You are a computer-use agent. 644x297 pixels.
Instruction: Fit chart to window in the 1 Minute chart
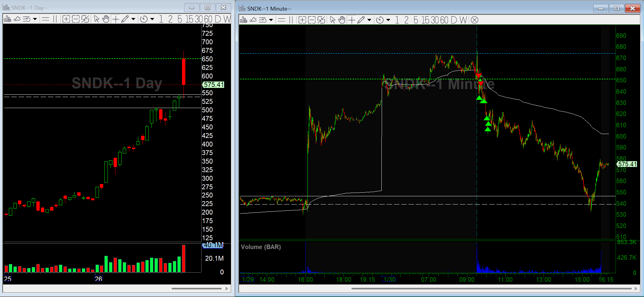(x=321, y=20)
